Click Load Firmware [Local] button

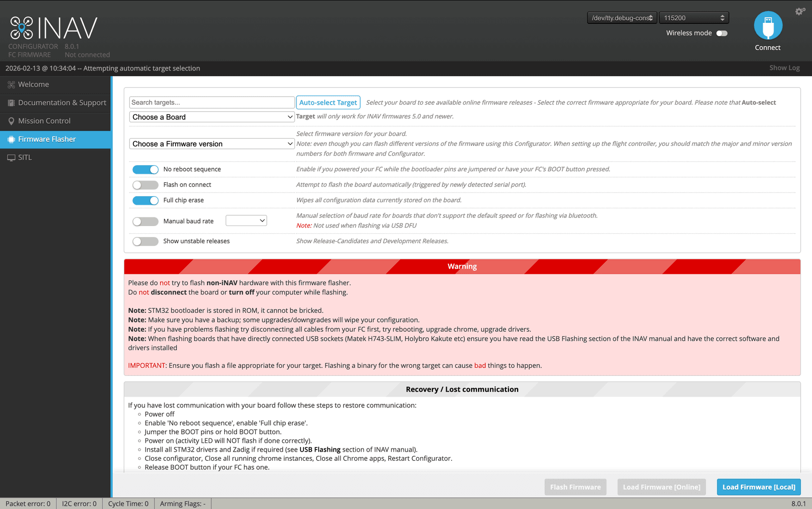pyautogui.click(x=759, y=487)
